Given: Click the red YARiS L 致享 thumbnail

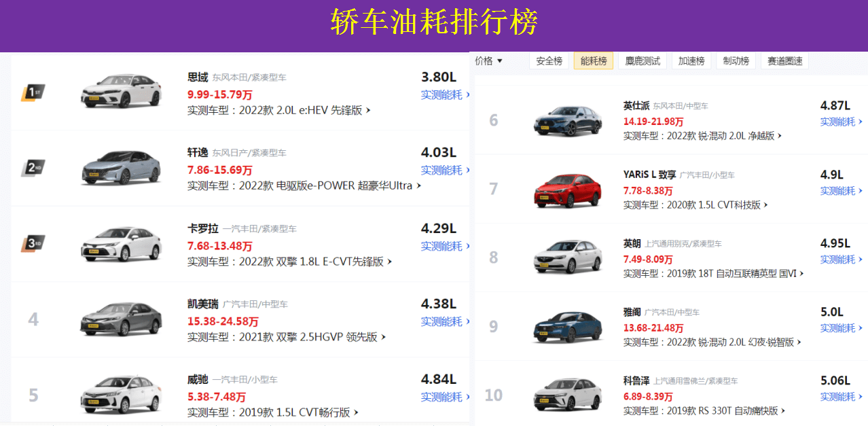Looking at the screenshot, I should click(568, 190).
